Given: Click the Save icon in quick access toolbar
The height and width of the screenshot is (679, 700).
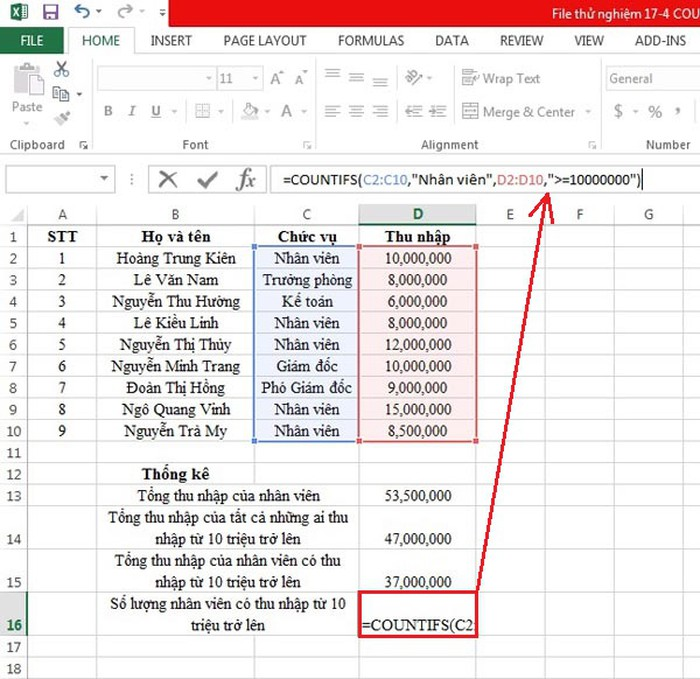Looking at the screenshot, I should click(x=50, y=12).
